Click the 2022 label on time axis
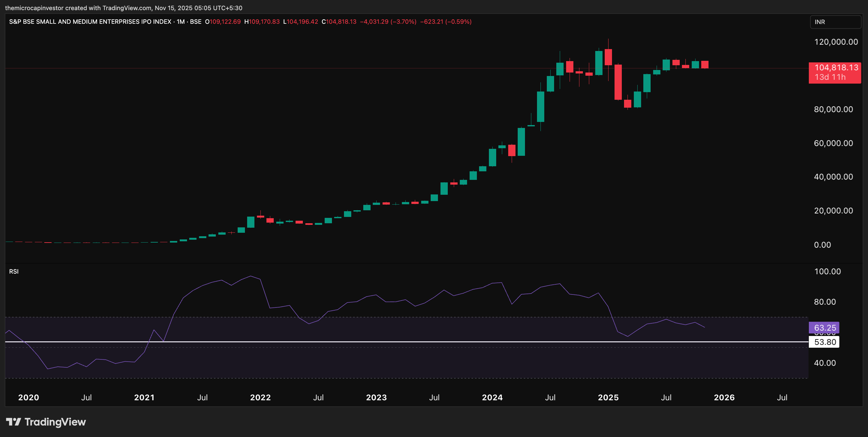 [x=260, y=397]
